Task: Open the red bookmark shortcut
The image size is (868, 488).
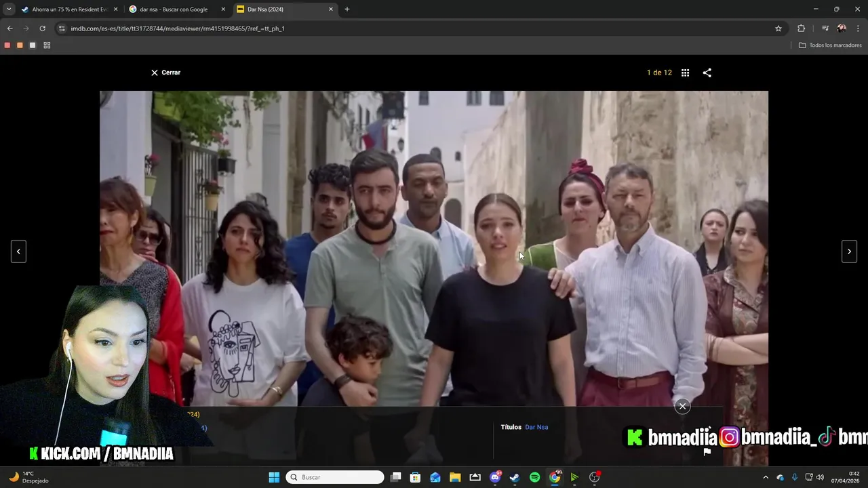Action: pyautogui.click(x=7, y=45)
